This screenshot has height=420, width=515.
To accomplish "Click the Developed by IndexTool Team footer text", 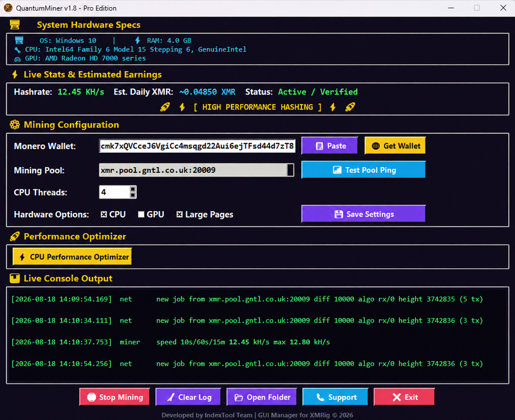I will (x=257, y=415).
